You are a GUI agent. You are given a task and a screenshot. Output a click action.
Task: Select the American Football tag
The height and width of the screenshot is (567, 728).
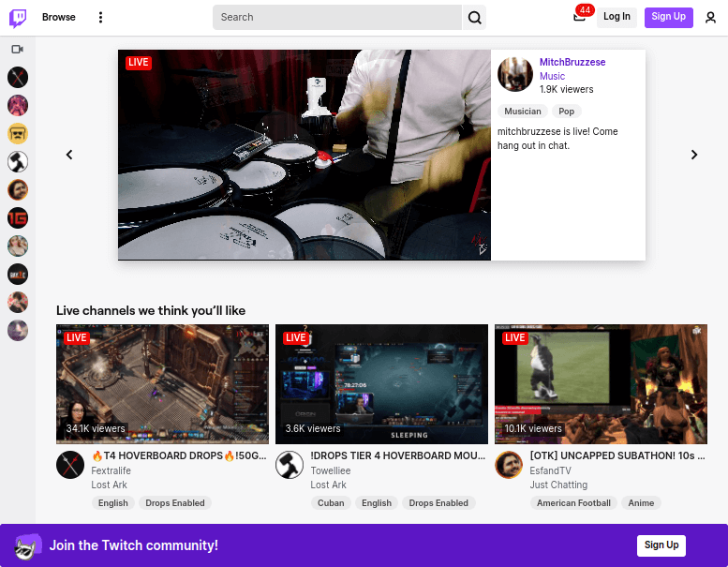coord(573,503)
